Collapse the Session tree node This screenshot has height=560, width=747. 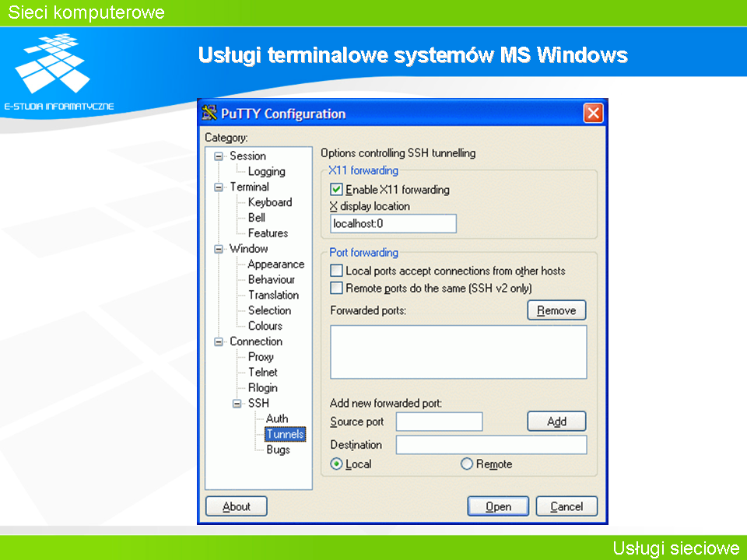219,156
